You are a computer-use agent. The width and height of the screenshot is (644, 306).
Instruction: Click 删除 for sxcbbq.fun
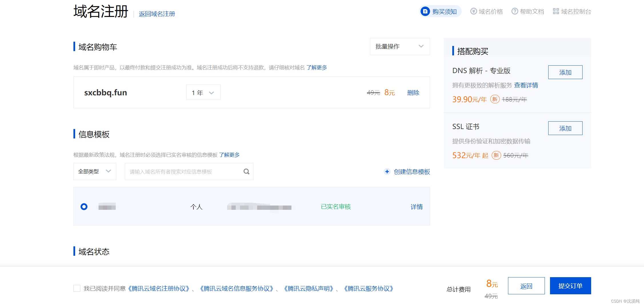413,92
